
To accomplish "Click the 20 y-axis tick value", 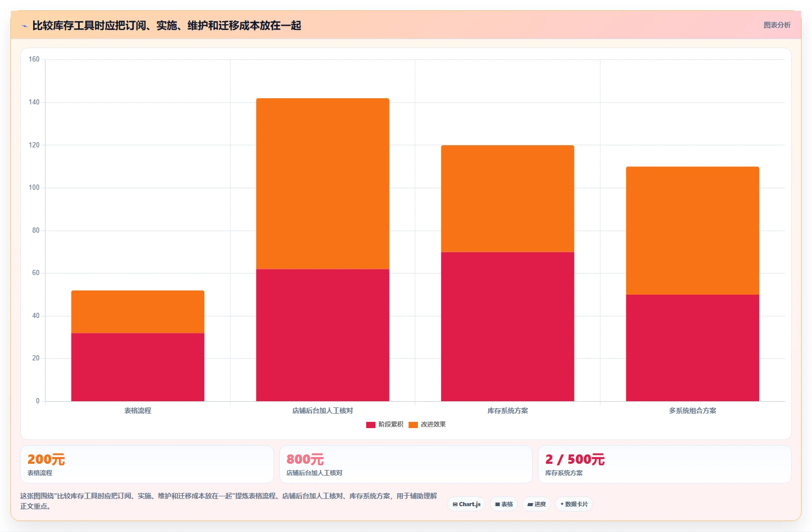I will click(x=36, y=358).
